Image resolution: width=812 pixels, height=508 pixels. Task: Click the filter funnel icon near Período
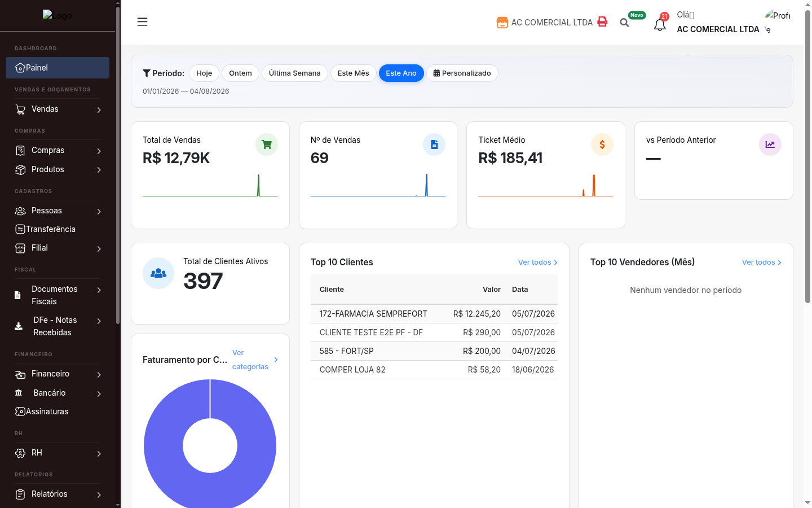click(147, 73)
